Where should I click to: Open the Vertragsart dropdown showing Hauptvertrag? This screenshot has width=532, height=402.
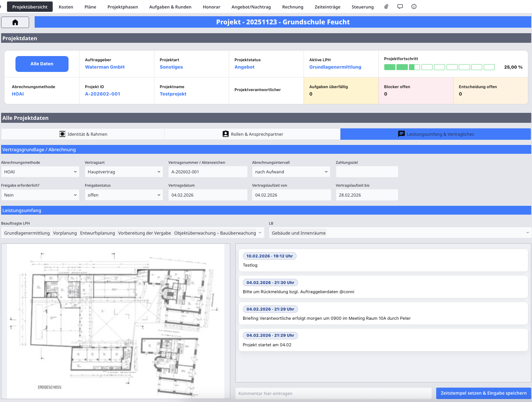pyautogui.click(x=123, y=171)
